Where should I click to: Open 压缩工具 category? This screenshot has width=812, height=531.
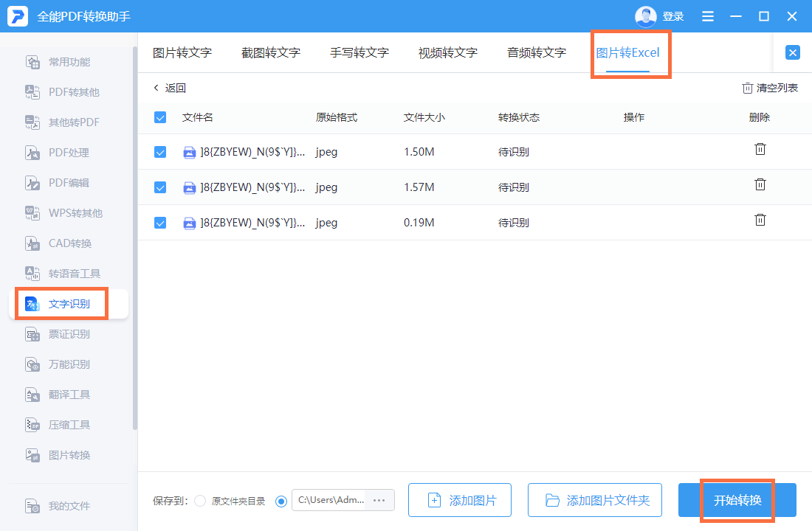[58, 425]
